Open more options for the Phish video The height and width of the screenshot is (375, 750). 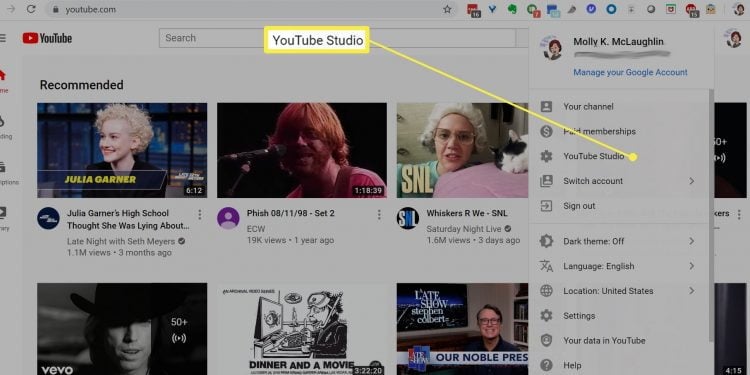(379, 214)
